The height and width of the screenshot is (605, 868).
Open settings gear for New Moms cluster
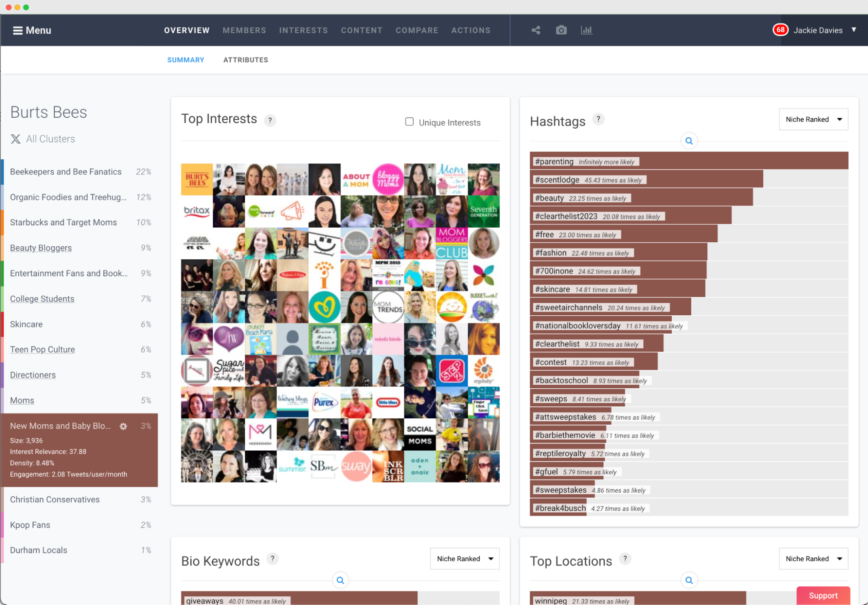coord(123,426)
